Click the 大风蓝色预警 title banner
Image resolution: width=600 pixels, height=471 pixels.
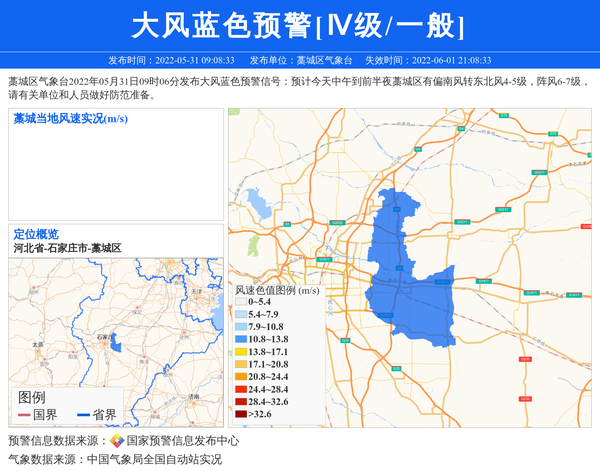(x=299, y=25)
